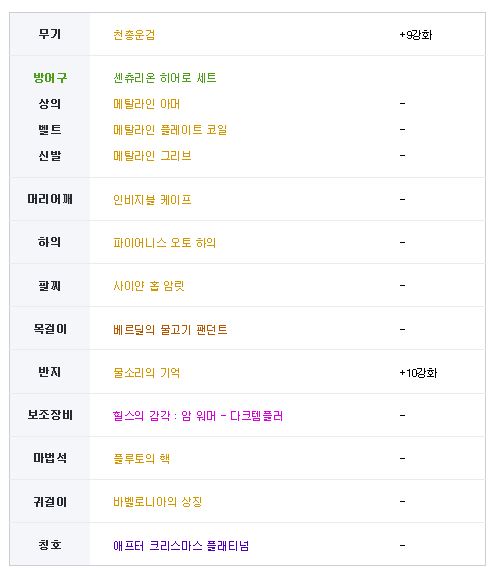
Task: Click 메탈라인 플레이트 코일 belt item
Action: 170,130
